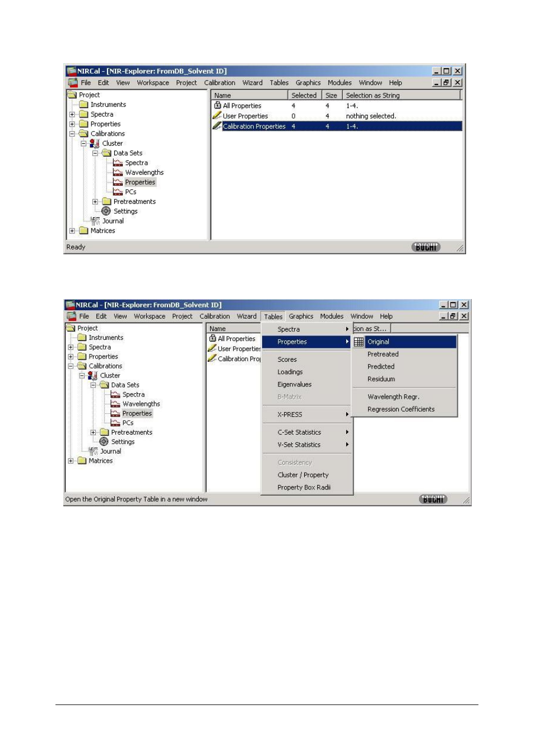Screen dimensions: 535x756
Task: Expand Spectra node in upper tree
Action: [x=72, y=114]
